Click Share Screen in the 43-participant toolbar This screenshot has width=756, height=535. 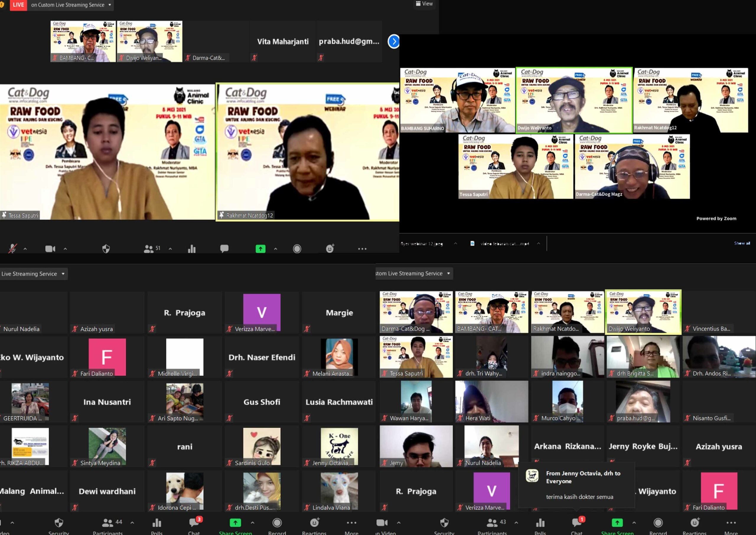(x=617, y=526)
